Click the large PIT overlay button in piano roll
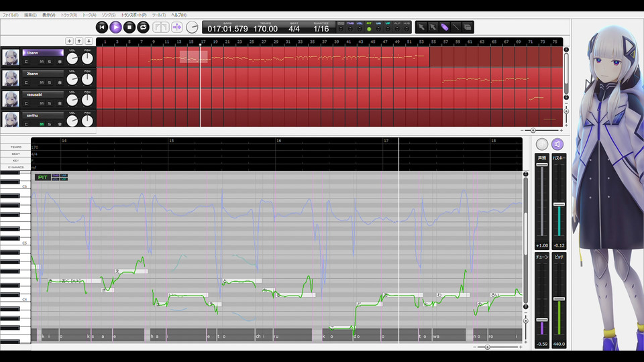This screenshot has height=362, width=644. tap(42, 177)
